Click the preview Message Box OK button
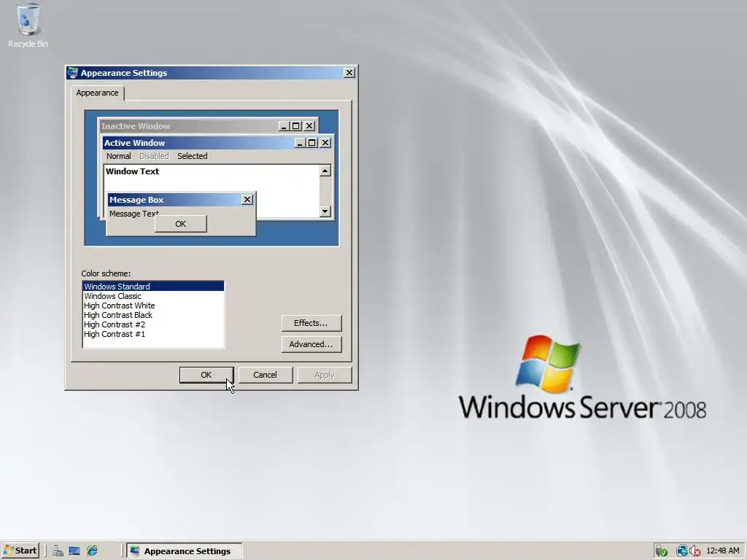This screenshot has height=560, width=747. [181, 224]
